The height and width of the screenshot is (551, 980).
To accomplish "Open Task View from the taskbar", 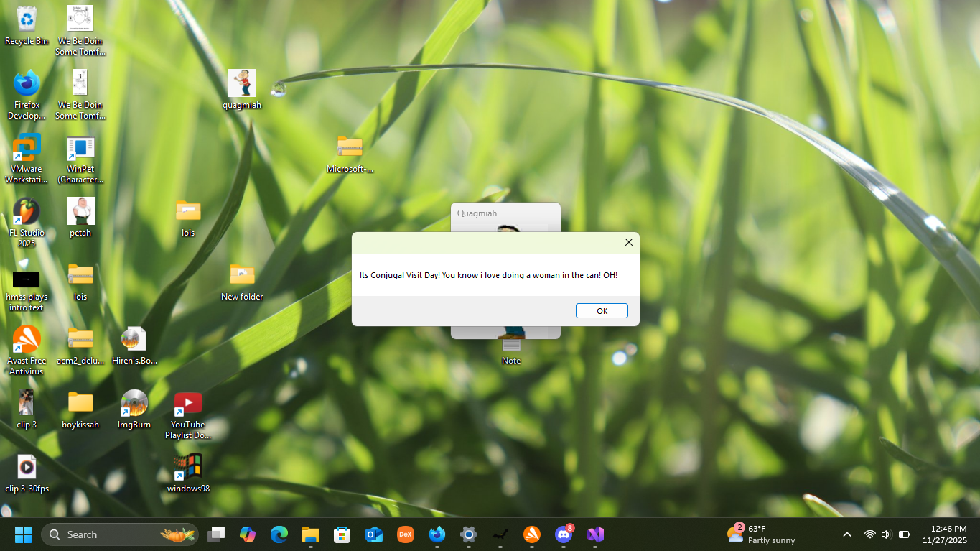I will tap(216, 534).
